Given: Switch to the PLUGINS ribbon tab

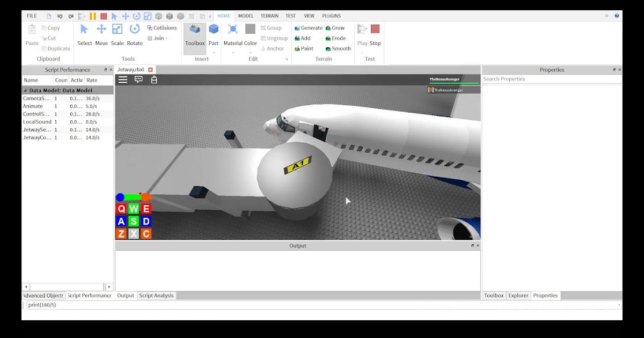Looking at the screenshot, I should [x=331, y=16].
